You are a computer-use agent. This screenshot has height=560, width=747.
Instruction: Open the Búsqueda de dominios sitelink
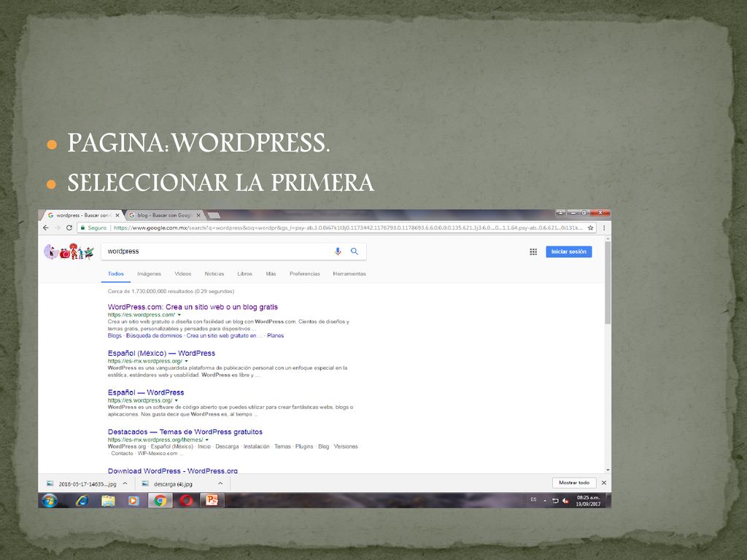click(x=154, y=335)
